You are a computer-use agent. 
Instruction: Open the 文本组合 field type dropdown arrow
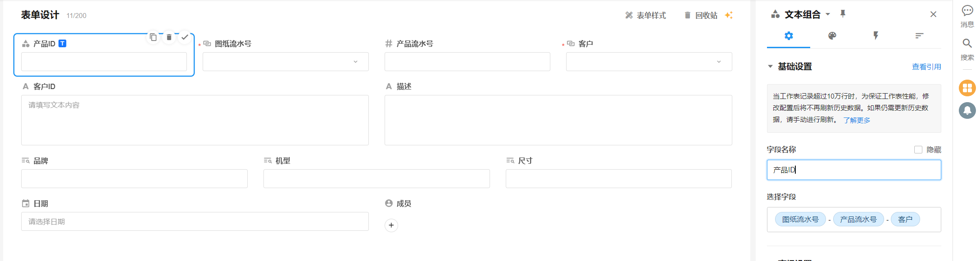click(828, 14)
